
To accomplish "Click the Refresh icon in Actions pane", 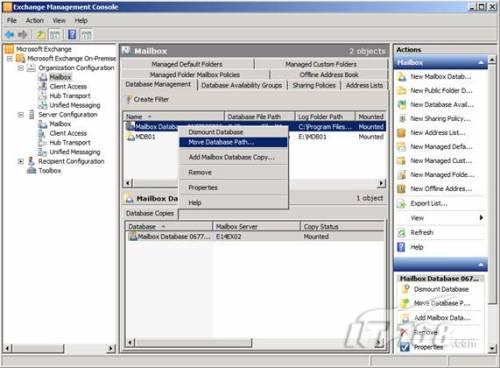I will click(x=402, y=233).
